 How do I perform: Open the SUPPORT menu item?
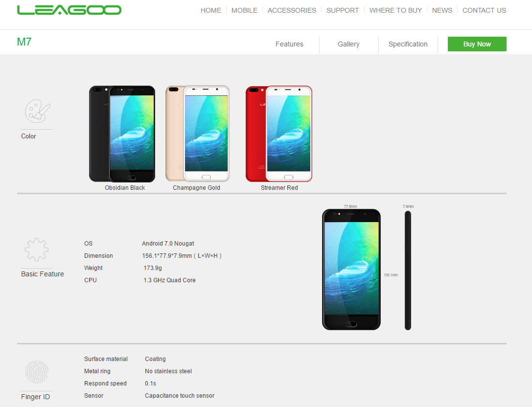[343, 10]
